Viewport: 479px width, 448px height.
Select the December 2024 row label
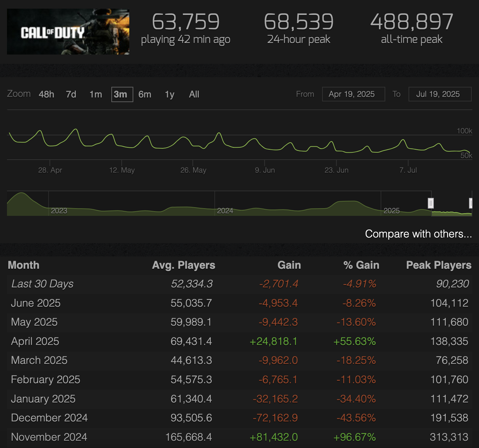49,418
